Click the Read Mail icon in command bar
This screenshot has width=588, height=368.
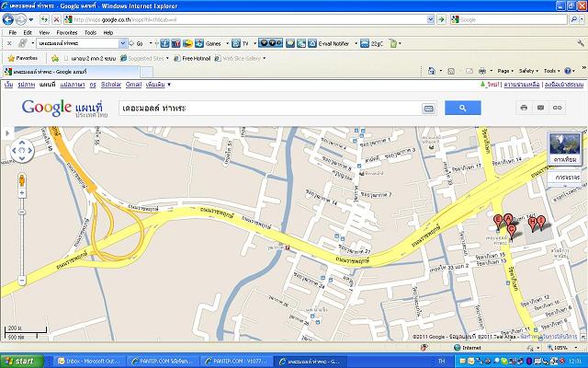(x=469, y=71)
